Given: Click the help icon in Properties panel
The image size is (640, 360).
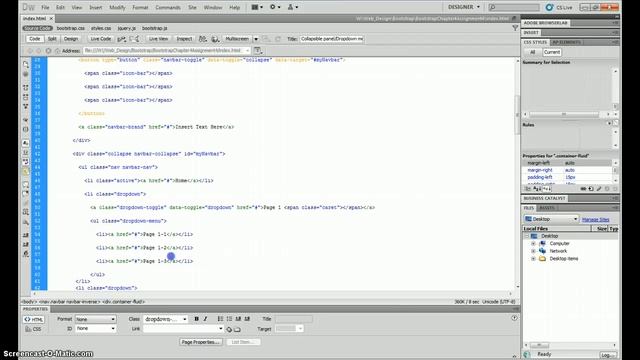Looking at the screenshot, I should [514, 318].
